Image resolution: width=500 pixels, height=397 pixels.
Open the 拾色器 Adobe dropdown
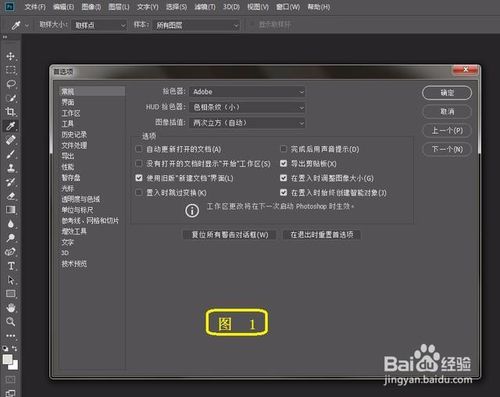point(247,92)
